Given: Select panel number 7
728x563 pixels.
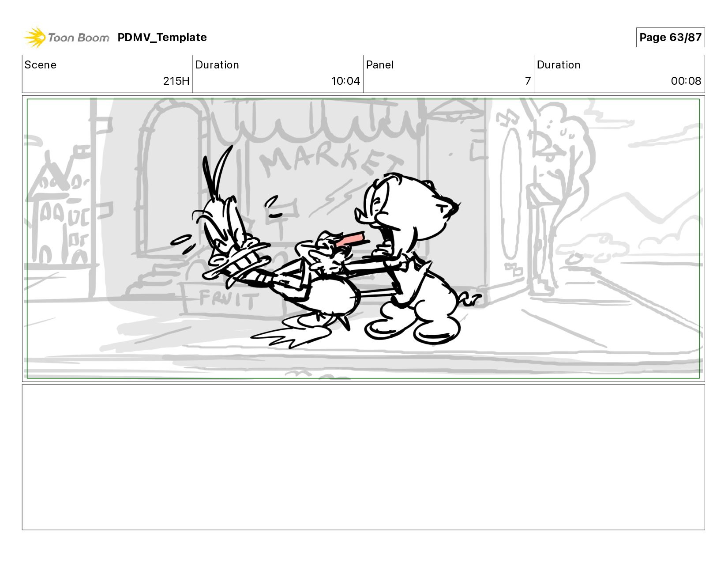Looking at the screenshot, I should click(528, 81).
